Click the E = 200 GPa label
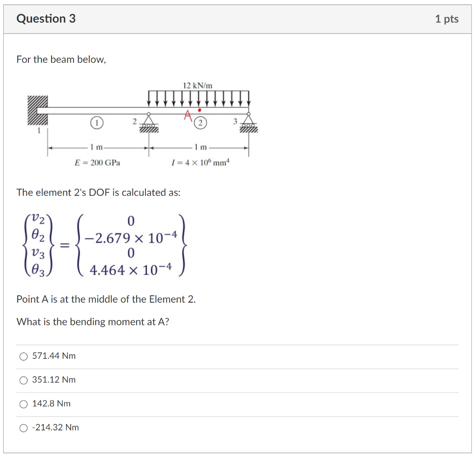The image size is (476, 457). click(x=98, y=163)
